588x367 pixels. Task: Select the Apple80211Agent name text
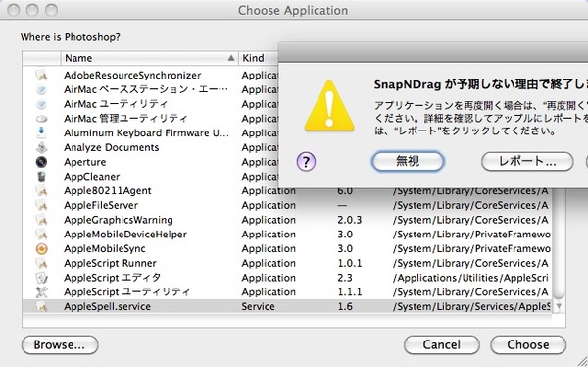point(108,190)
